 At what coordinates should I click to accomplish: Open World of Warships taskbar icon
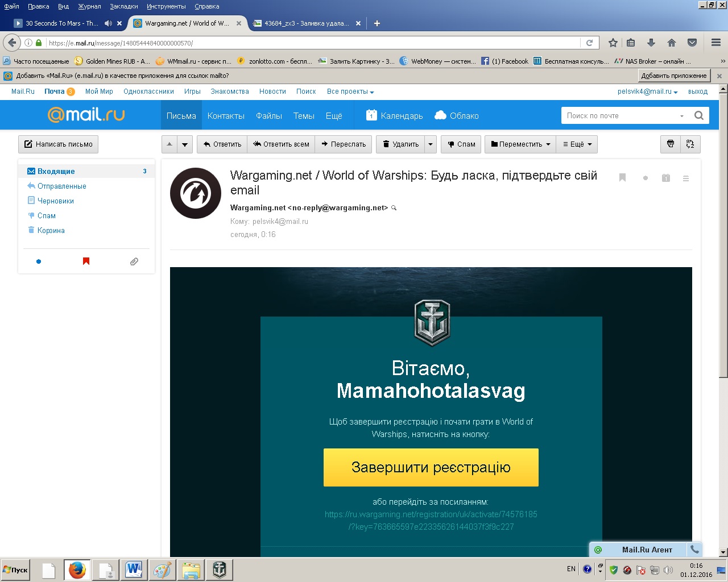point(220,569)
